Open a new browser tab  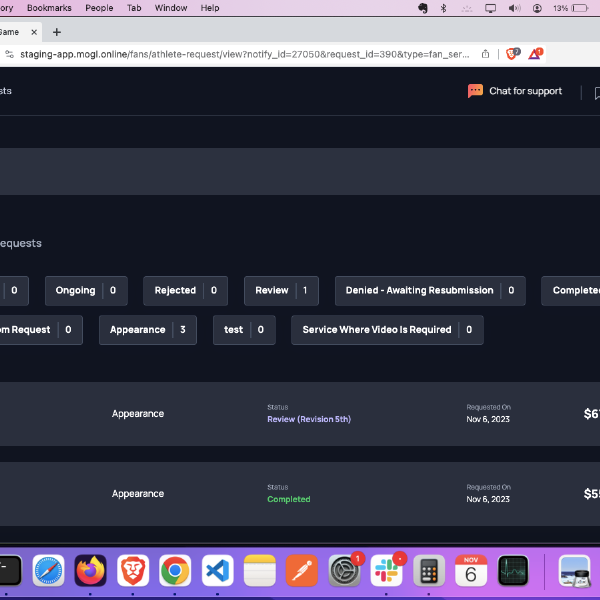pos(57,32)
